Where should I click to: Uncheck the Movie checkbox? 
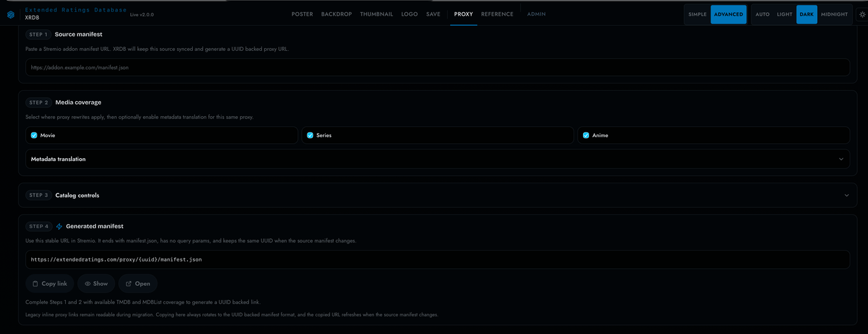point(34,135)
